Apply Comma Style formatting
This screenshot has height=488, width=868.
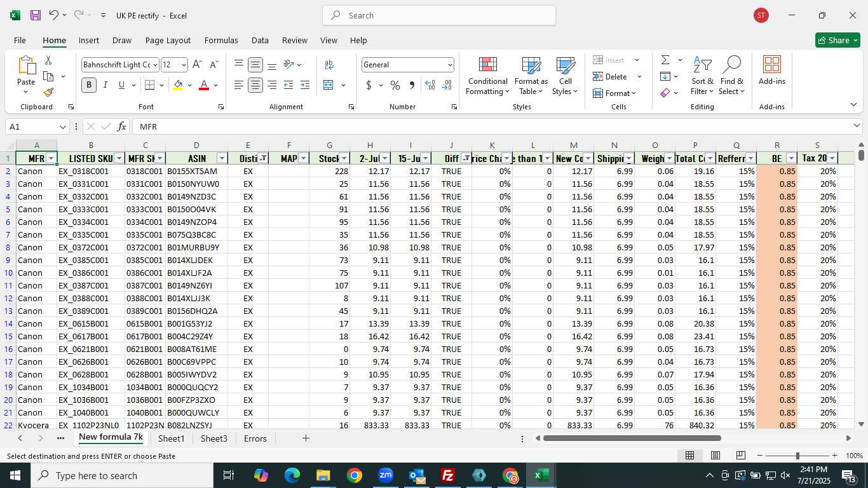[x=412, y=85]
